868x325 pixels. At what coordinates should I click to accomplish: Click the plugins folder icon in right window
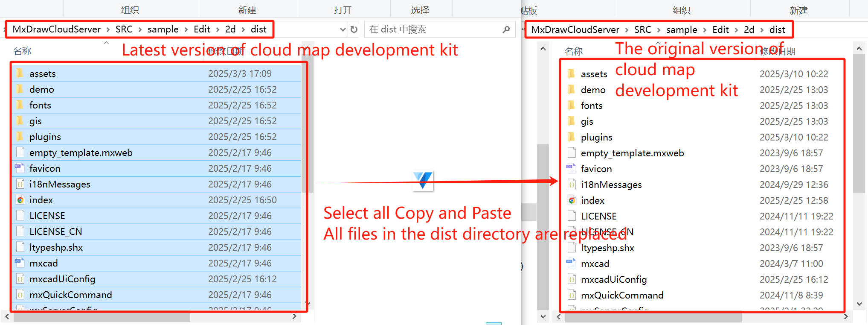coord(572,137)
